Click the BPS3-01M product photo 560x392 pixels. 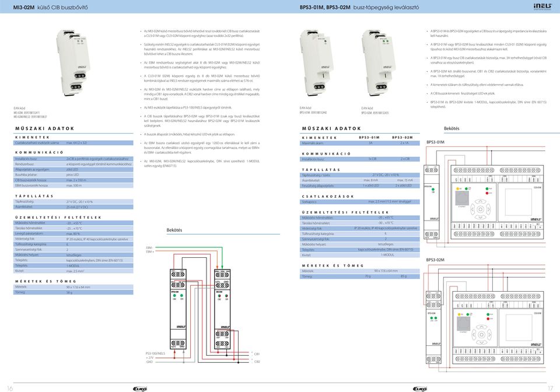[x=316, y=63]
